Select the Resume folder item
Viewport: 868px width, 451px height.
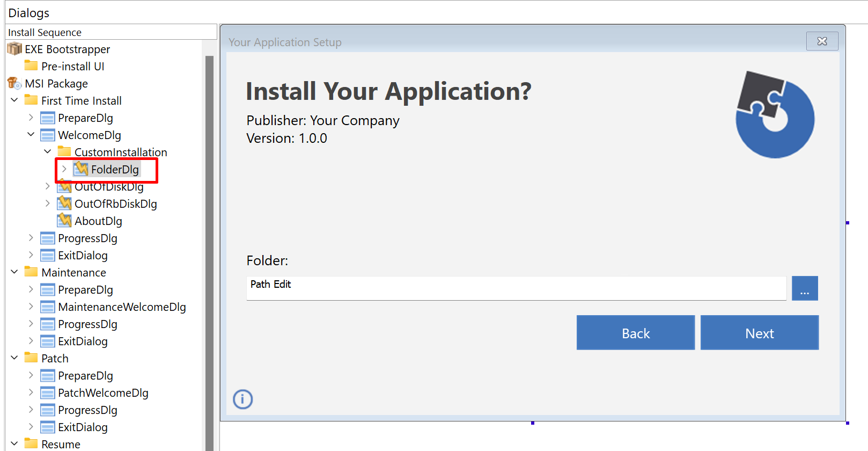click(x=61, y=444)
